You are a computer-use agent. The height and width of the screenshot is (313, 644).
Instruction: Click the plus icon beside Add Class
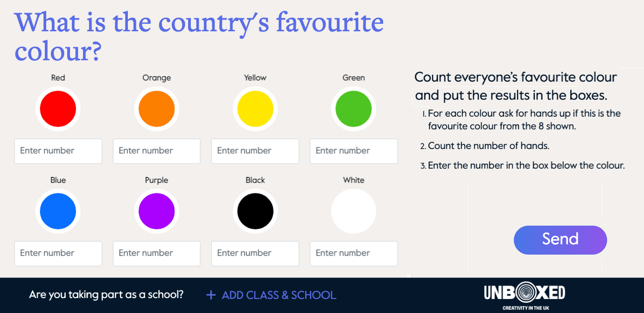(x=211, y=295)
